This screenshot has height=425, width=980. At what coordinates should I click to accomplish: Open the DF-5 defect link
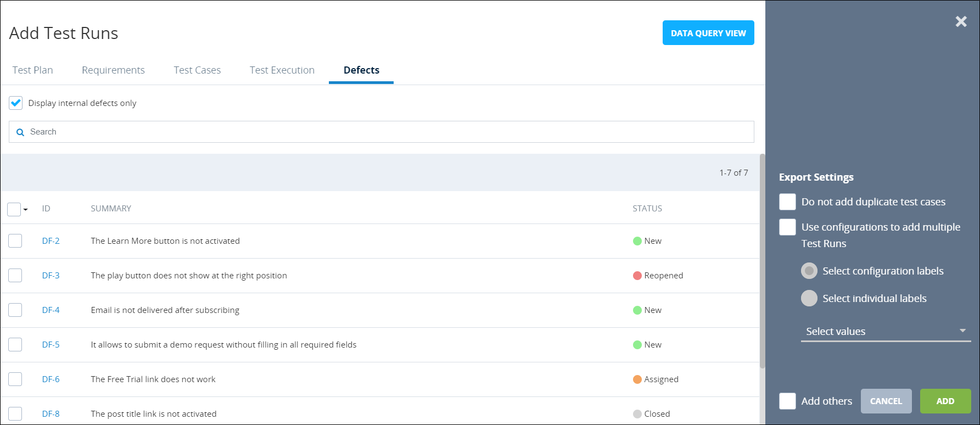pyautogui.click(x=51, y=345)
